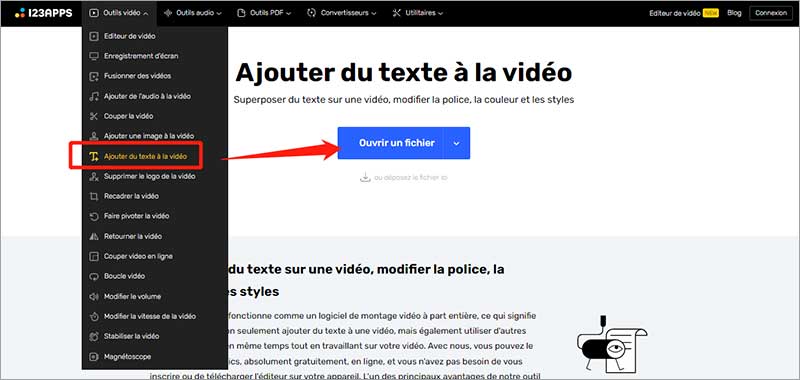Click the Ajouter du texte à la vidéo heading

click(x=404, y=72)
